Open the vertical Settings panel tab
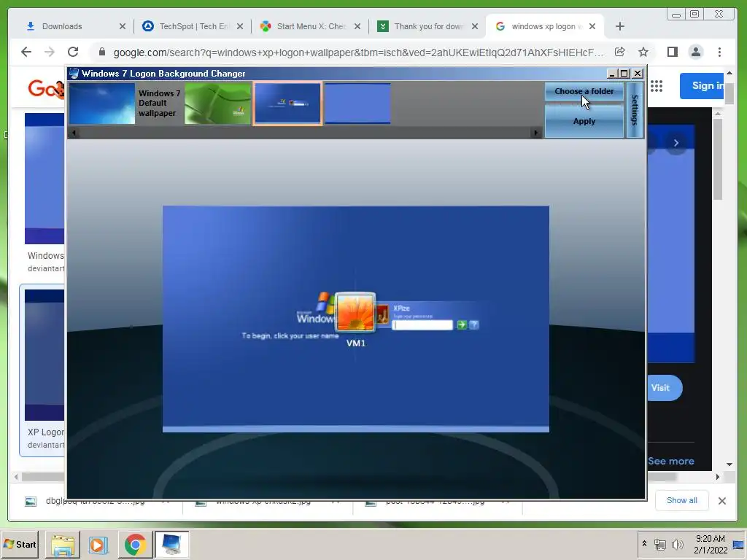 pos(635,110)
